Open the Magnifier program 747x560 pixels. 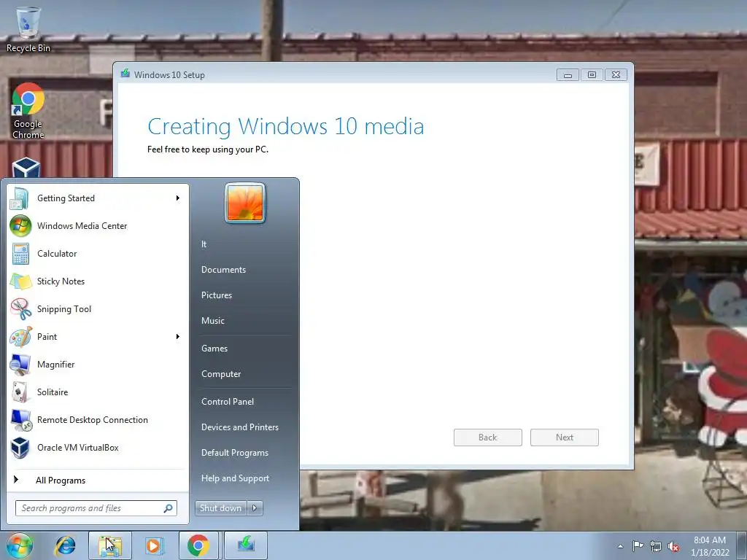(98, 365)
